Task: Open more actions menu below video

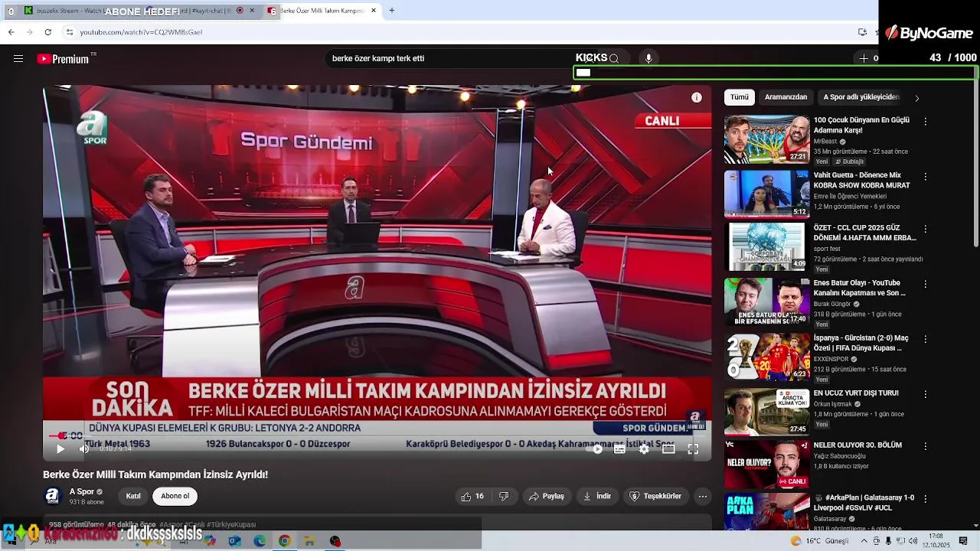Action: pos(703,496)
